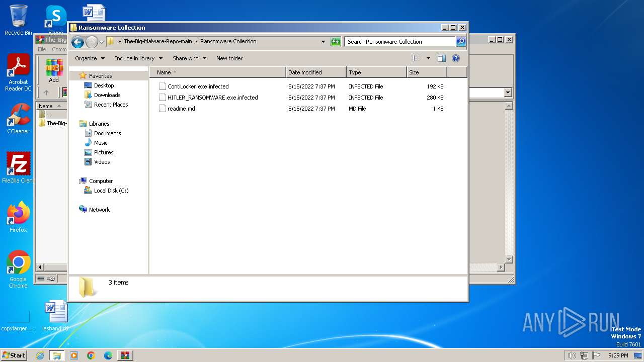644x362 pixels.
Task: Select HITLER_RANSOMWARE.exe.infected file
Action: tap(213, 98)
